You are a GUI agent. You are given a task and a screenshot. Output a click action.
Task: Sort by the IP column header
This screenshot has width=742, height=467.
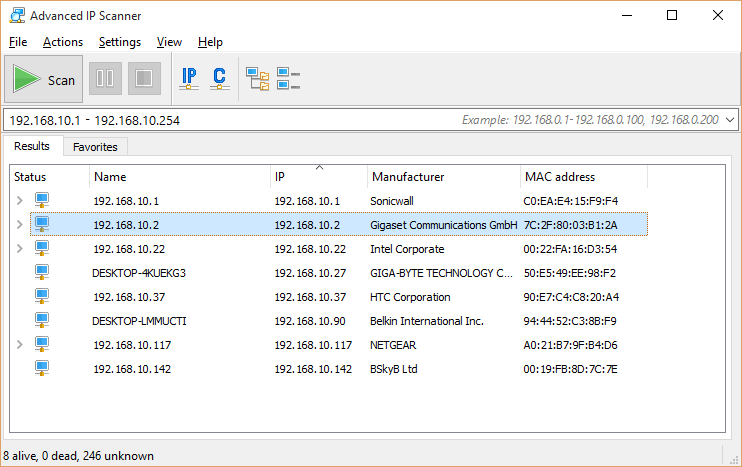coord(319,177)
